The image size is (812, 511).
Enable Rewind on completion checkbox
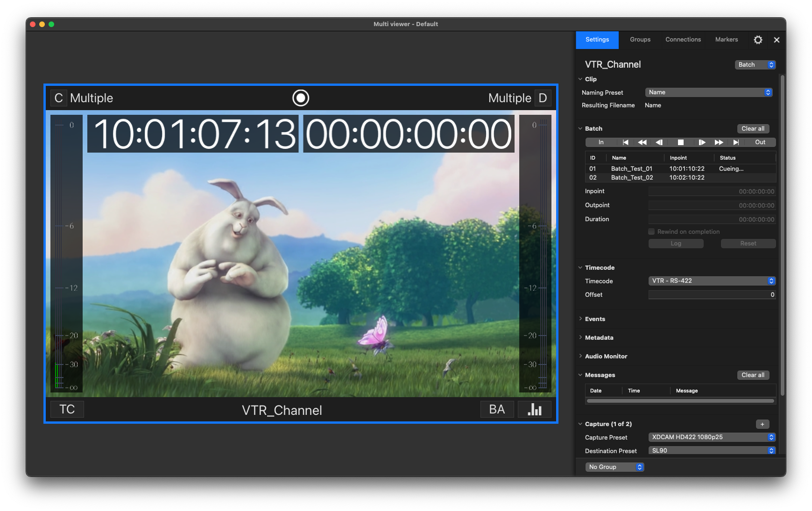pyautogui.click(x=651, y=232)
